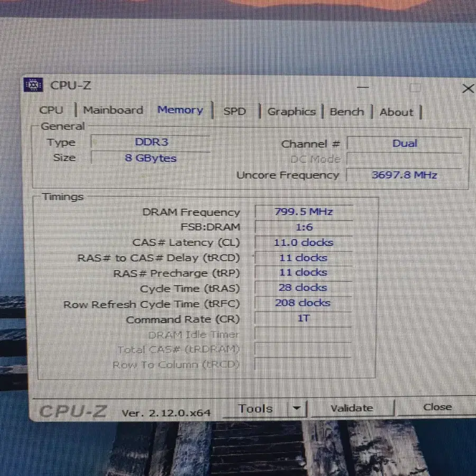Click the empty DC Mode field
The width and height of the screenshot is (476, 476).
[405, 159]
